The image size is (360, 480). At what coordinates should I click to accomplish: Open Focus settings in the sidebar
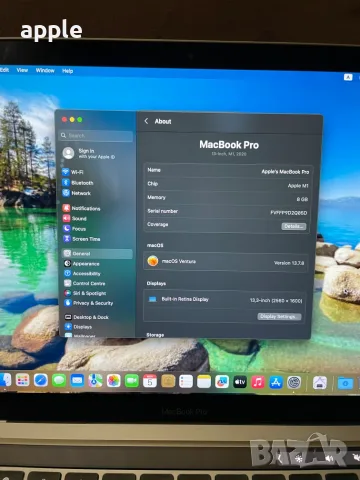(x=74, y=229)
